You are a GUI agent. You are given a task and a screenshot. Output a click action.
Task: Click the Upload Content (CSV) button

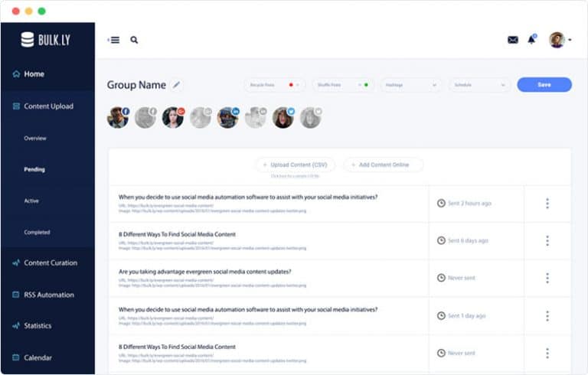(296, 165)
